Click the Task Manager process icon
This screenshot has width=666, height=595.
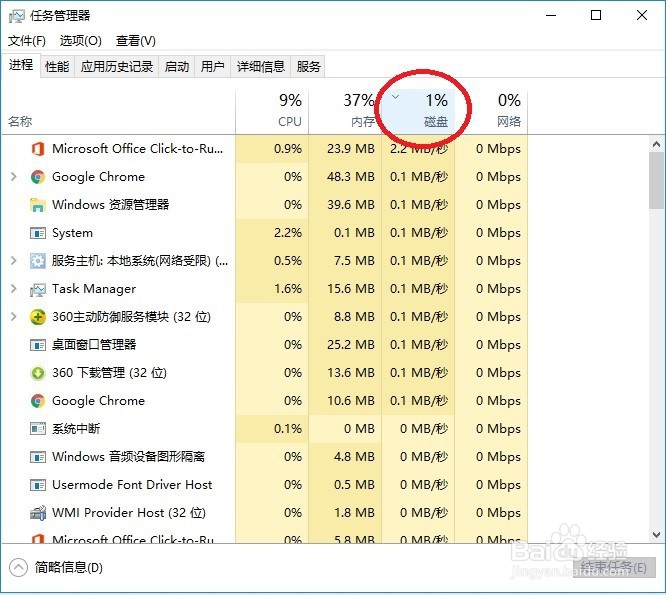click(x=38, y=290)
